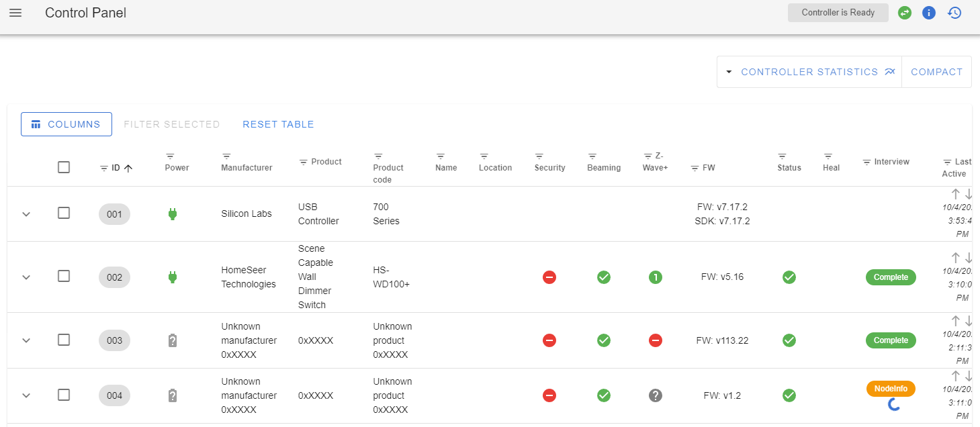Expand the details row for node 001

[x=26, y=213]
